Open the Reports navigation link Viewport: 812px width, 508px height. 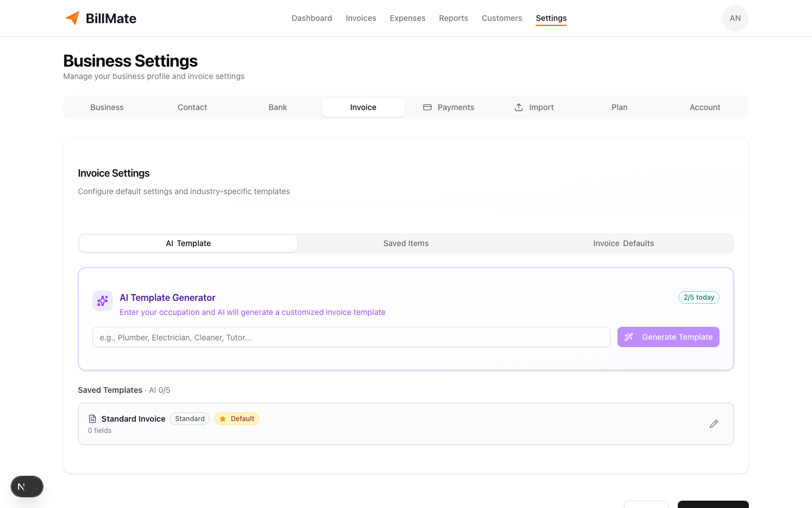[x=453, y=17]
